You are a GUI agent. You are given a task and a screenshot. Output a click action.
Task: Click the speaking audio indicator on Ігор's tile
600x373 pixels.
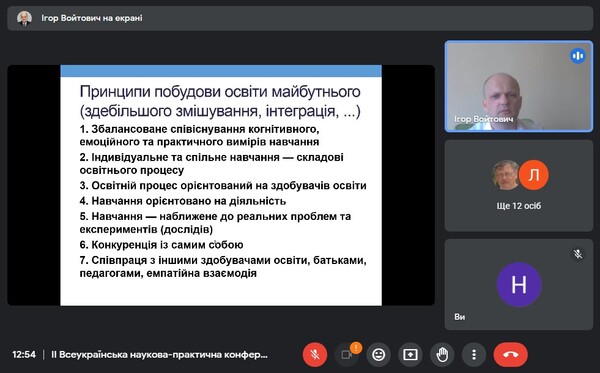point(578,56)
